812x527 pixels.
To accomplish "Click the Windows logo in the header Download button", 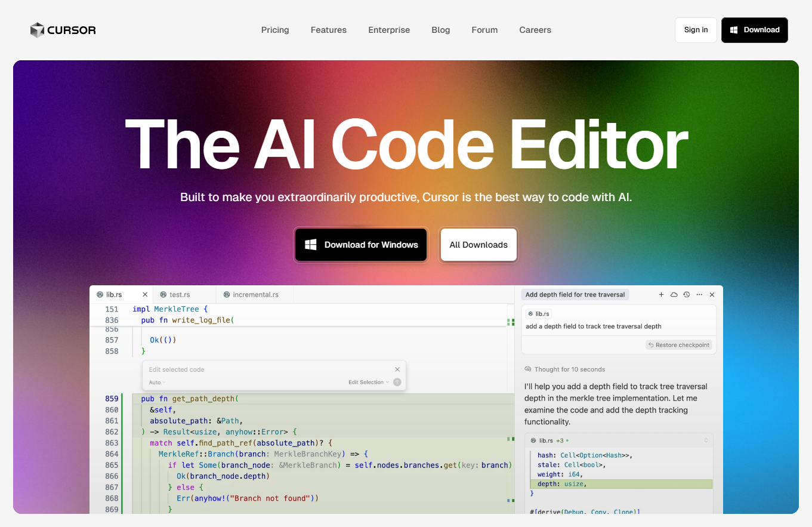I will pyautogui.click(x=734, y=30).
